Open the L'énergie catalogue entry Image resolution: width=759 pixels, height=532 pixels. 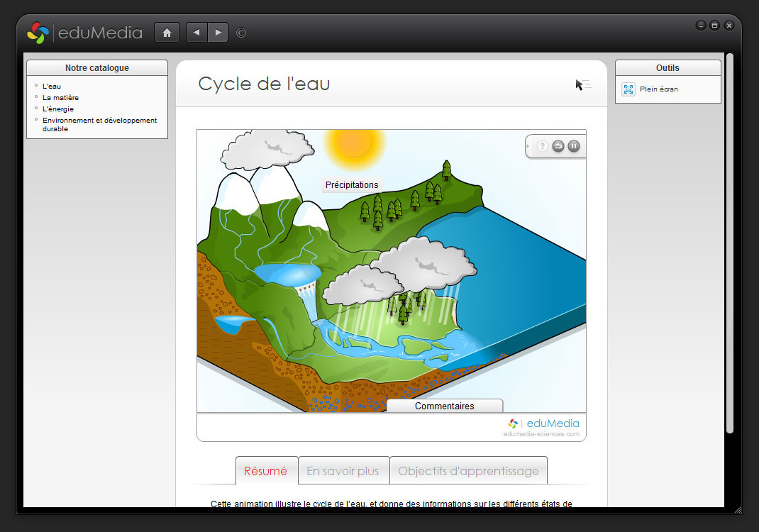pos(58,109)
